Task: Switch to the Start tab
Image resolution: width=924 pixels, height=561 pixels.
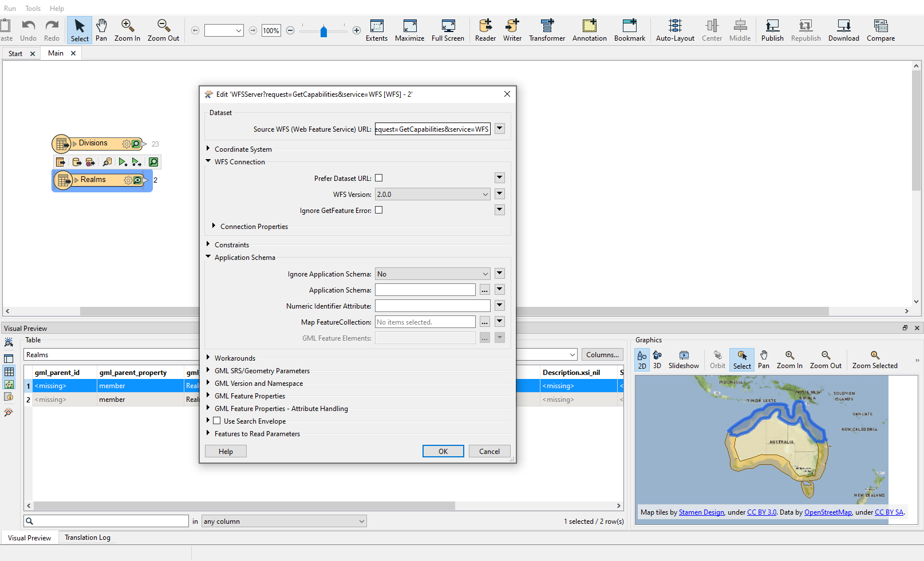Action: point(15,53)
